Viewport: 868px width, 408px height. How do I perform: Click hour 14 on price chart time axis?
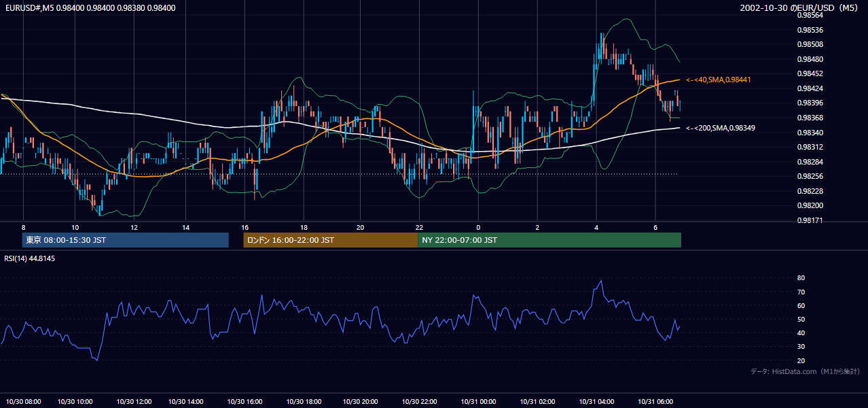tap(185, 227)
